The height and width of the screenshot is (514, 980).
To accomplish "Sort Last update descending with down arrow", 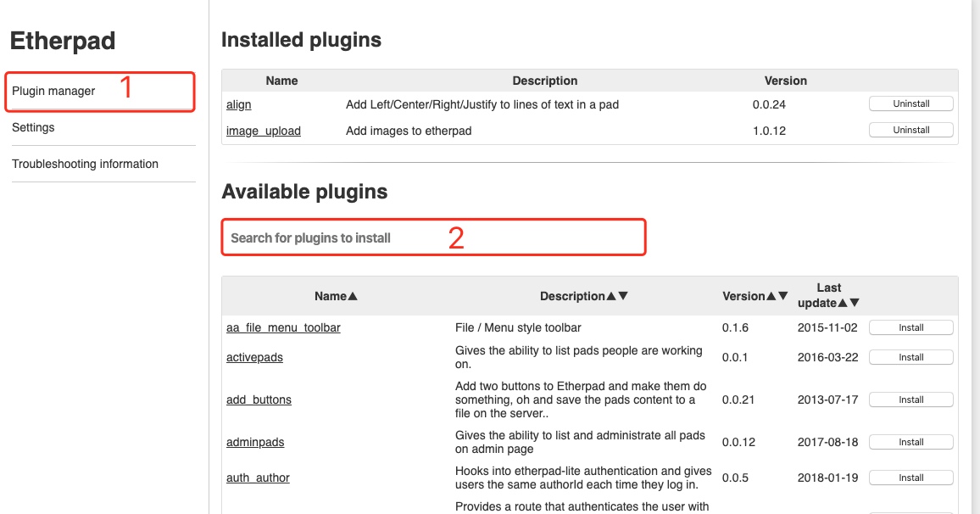I will [855, 303].
